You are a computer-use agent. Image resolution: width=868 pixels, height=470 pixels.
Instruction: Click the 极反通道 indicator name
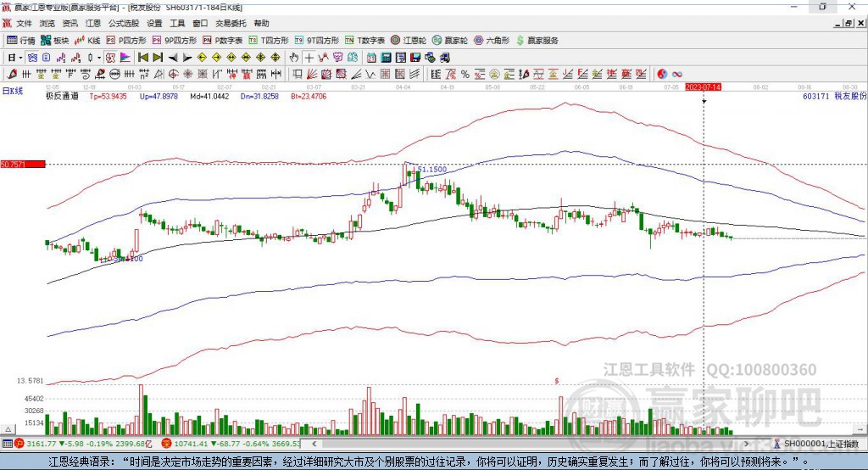point(63,97)
